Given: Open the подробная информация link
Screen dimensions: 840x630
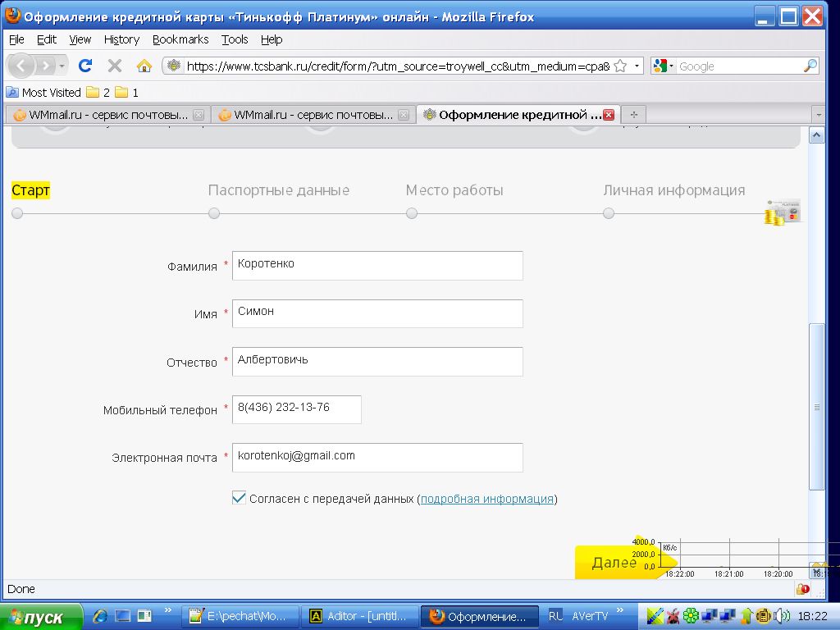Looking at the screenshot, I should (x=486, y=499).
